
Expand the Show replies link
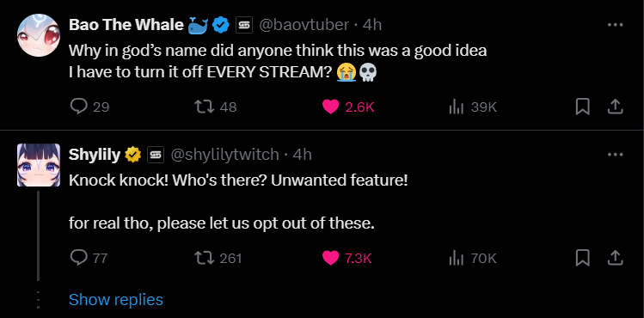pos(116,300)
